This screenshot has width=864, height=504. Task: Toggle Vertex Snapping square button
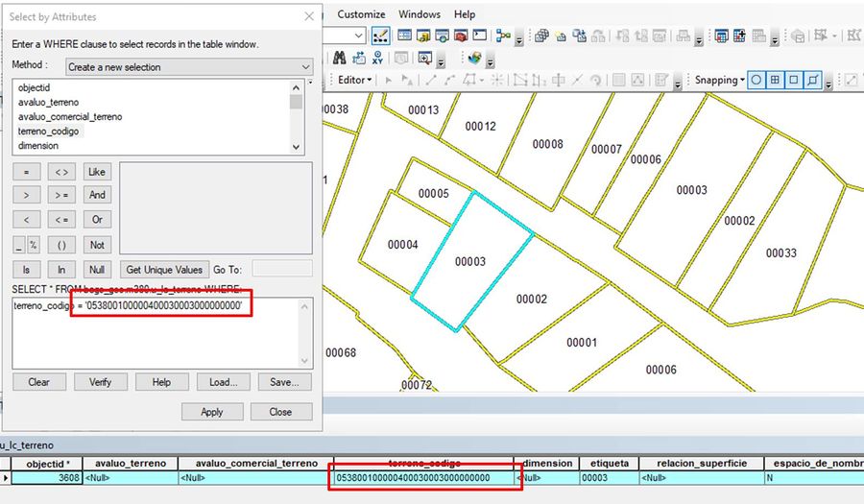(794, 80)
